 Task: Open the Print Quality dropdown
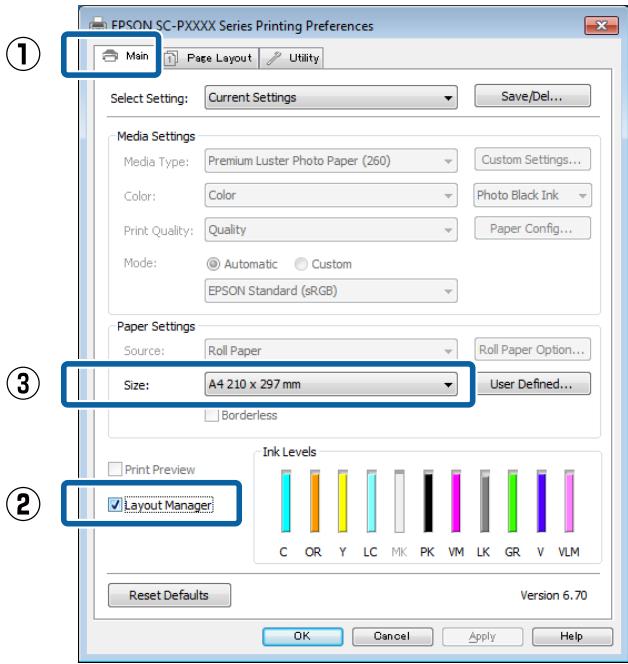(331, 230)
